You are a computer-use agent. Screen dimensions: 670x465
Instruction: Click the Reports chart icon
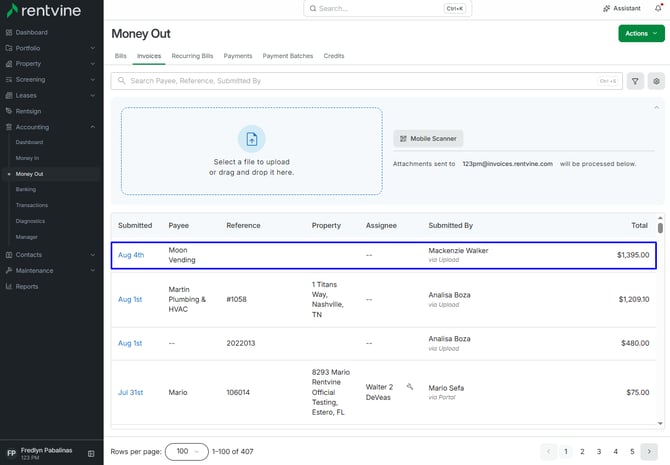9,286
